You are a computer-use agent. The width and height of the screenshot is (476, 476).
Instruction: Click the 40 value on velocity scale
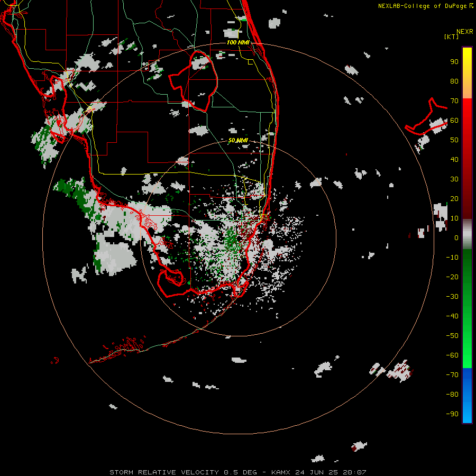(454, 160)
